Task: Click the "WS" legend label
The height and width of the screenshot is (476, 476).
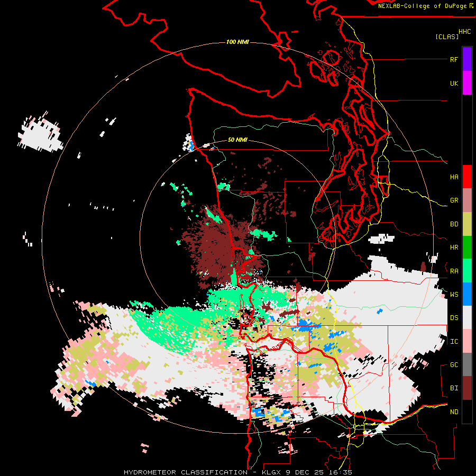Action: (454, 295)
